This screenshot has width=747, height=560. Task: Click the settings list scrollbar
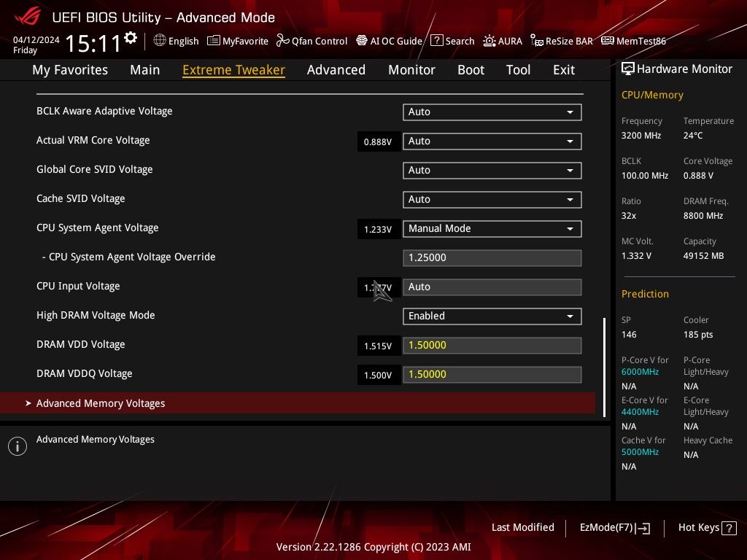click(605, 367)
